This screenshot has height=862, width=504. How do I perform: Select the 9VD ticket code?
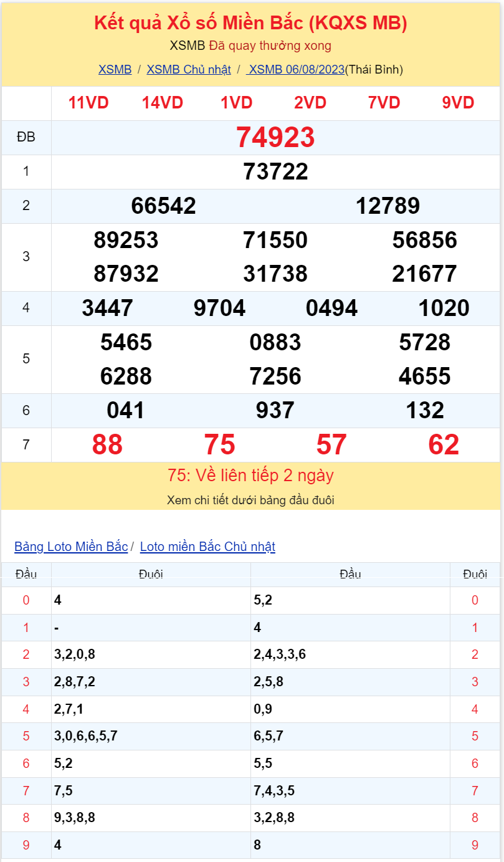[x=458, y=103]
